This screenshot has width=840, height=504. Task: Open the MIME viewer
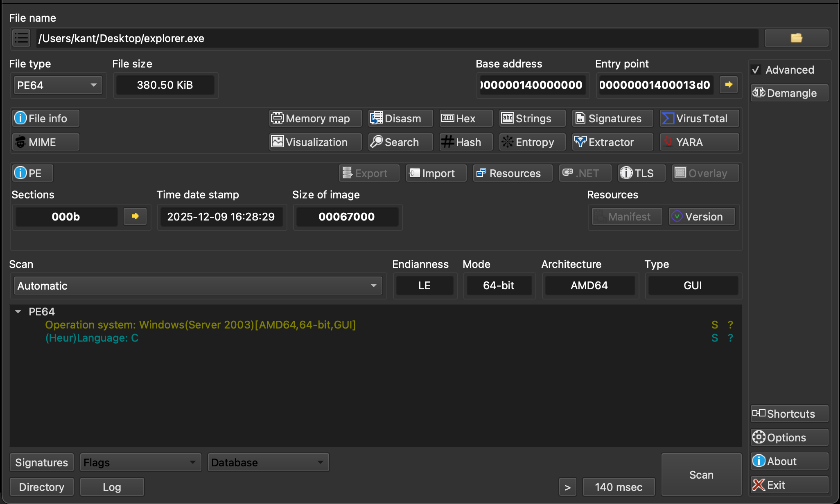(x=45, y=142)
